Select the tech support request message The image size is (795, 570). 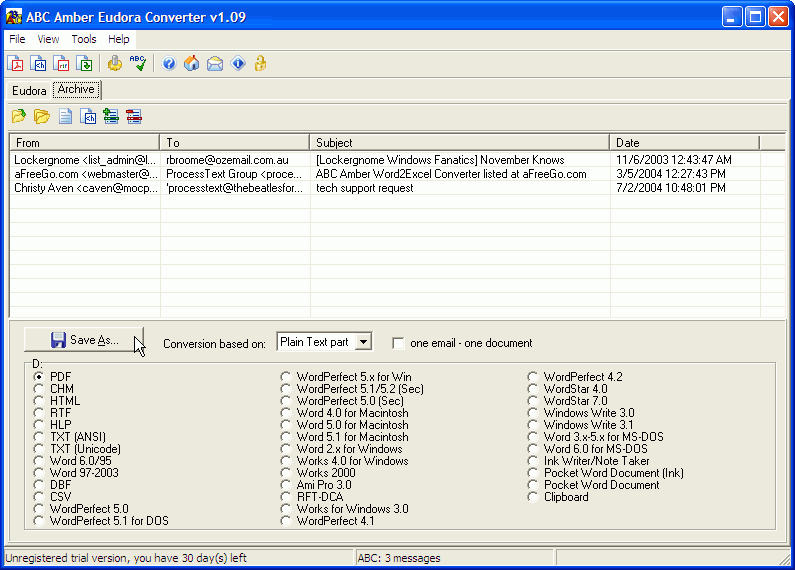[397, 188]
